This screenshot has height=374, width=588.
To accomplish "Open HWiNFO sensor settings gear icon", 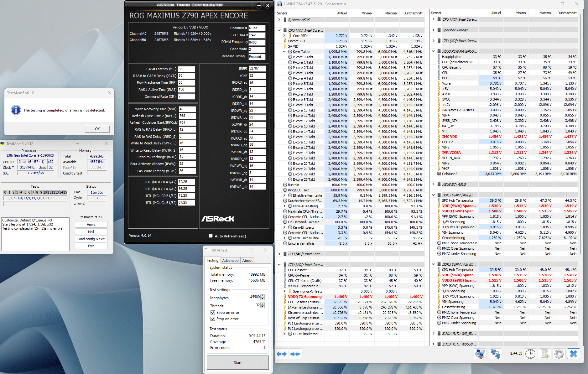I will tap(559, 354).
